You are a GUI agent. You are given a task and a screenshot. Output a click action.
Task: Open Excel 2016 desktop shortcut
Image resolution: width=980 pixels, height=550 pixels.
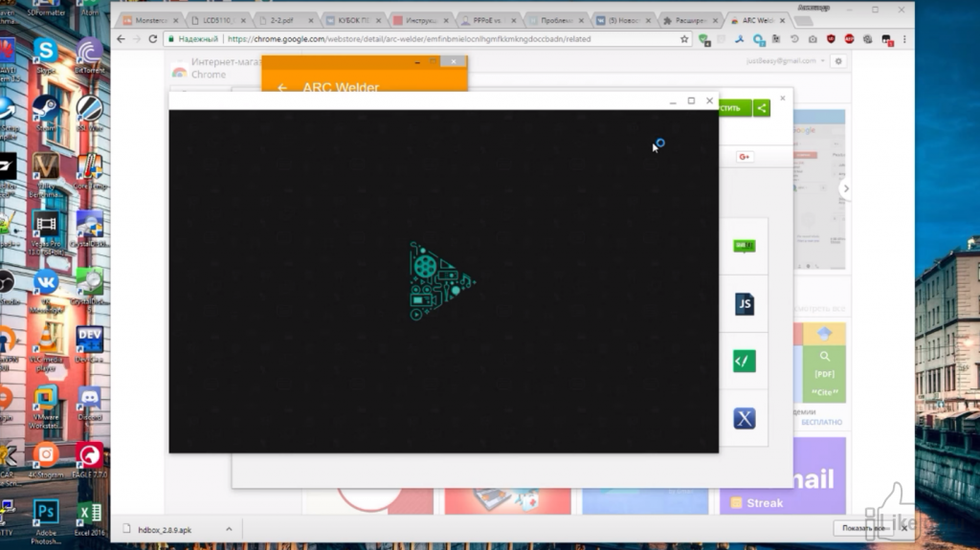[x=89, y=514]
